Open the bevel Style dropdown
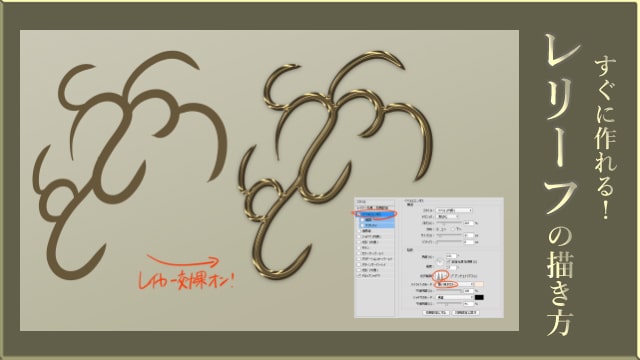The image size is (640, 360). [x=454, y=210]
